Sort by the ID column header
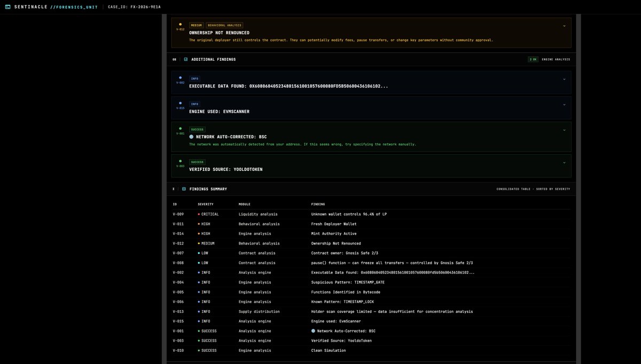 [x=175, y=204]
